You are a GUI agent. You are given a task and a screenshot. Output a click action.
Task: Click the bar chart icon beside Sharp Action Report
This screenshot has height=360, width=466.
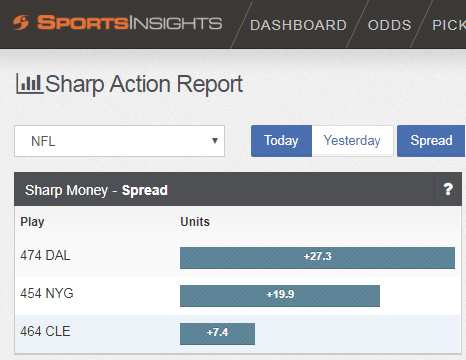point(29,84)
